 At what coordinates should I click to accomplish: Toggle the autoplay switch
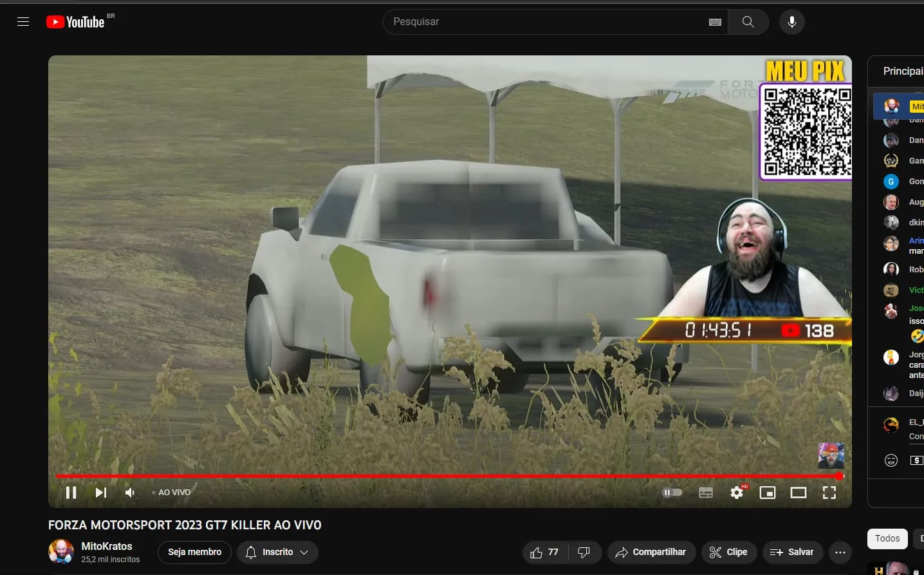coord(672,493)
